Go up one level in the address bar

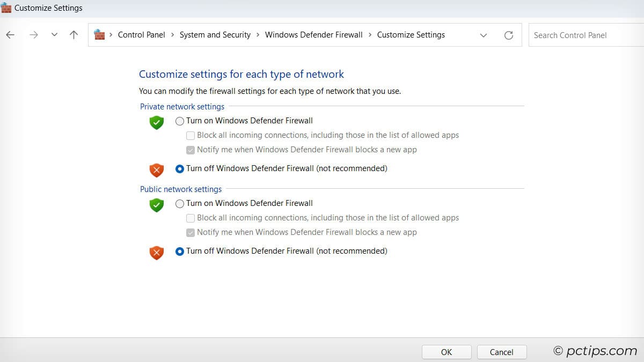pos(74,34)
